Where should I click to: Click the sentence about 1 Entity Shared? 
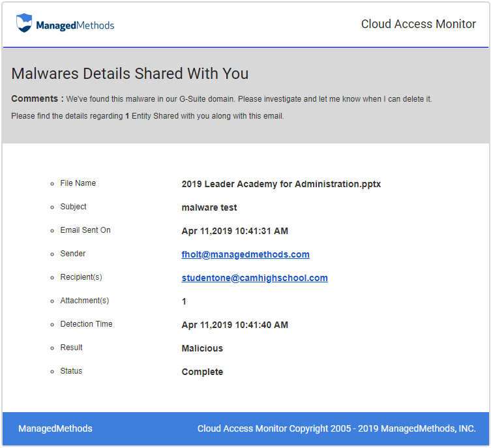147,116
